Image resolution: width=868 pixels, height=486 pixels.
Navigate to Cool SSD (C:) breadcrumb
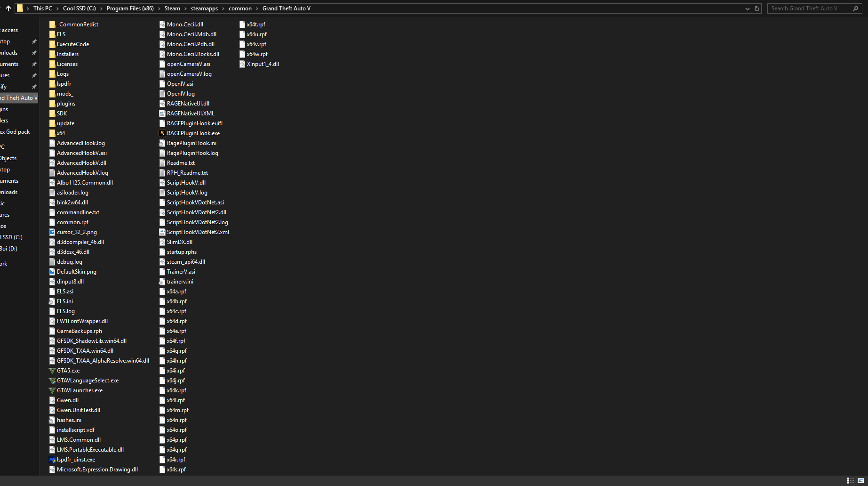coord(80,8)
